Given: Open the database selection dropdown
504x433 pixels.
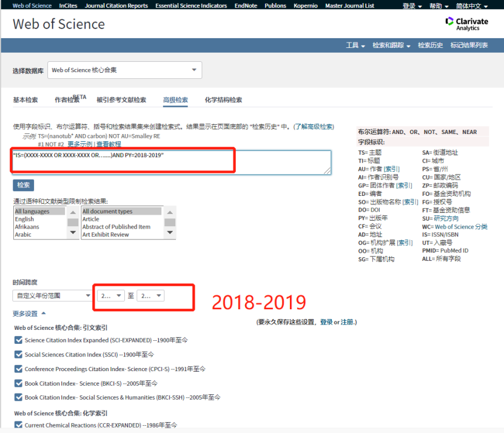Looking at the screenshot, I should (x=125, y=70).
